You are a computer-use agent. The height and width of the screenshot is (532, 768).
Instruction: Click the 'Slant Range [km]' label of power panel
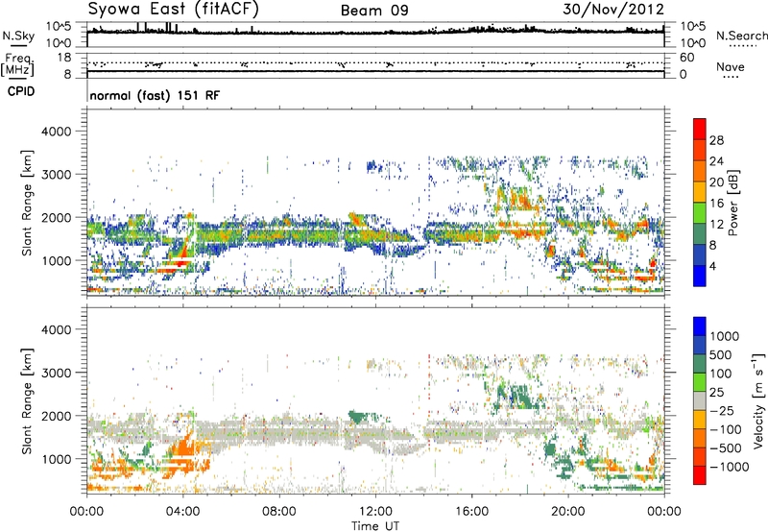point(27,203)
